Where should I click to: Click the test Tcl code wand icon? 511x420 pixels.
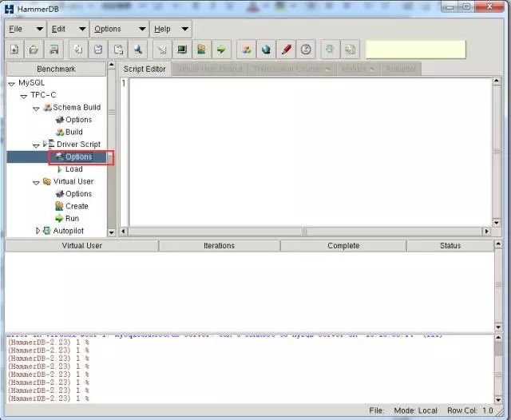162,50
